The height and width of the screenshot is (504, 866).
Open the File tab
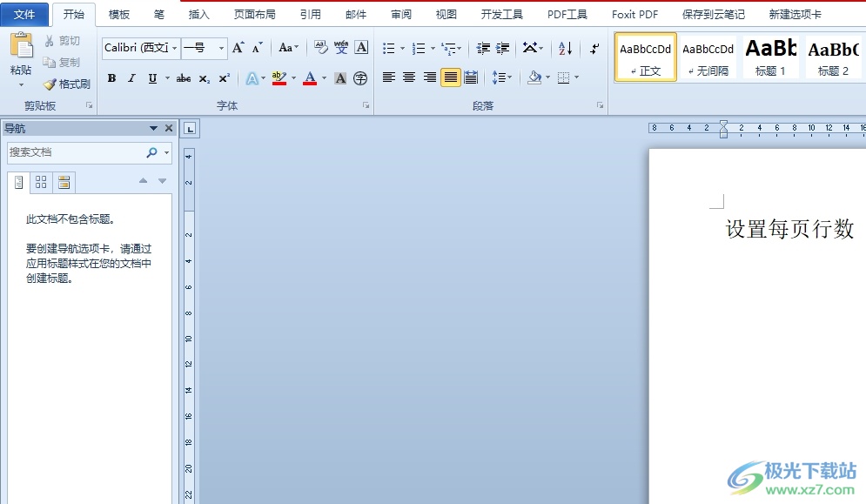point(24,15)
